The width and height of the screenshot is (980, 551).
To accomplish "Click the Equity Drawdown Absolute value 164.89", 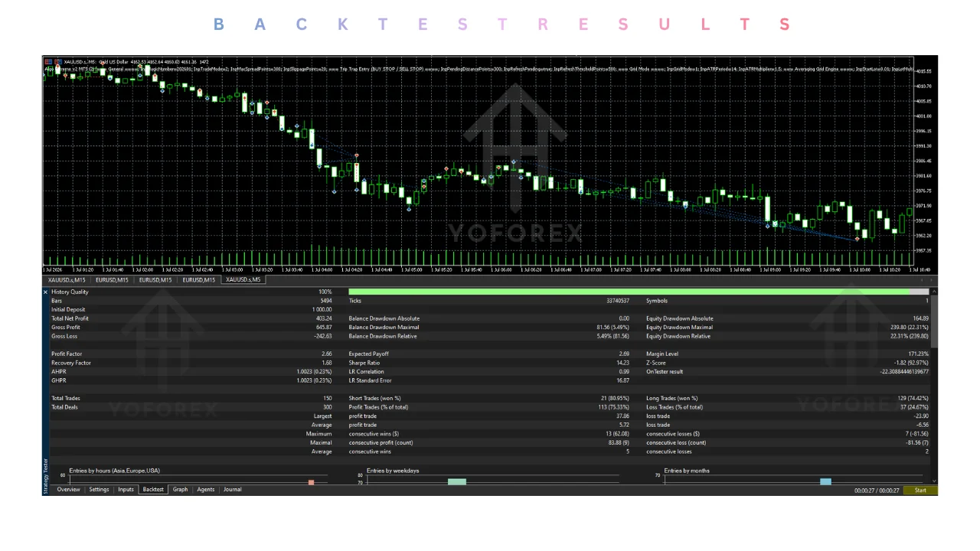I will click(921, 318).
